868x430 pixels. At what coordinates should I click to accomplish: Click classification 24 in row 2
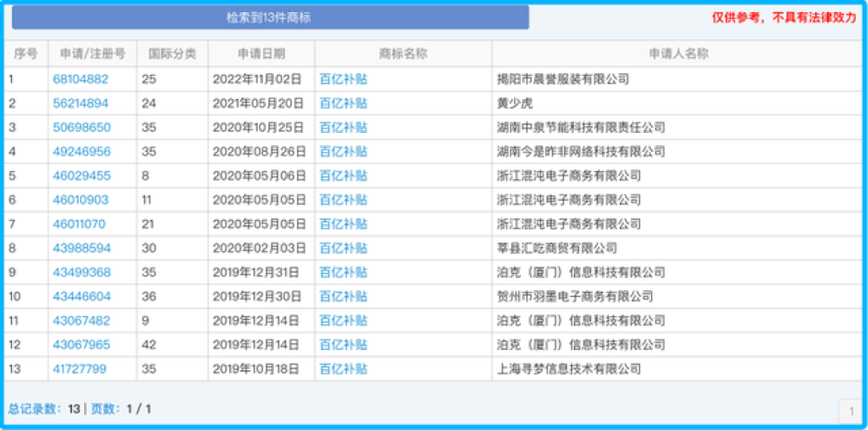click(149, 103)
